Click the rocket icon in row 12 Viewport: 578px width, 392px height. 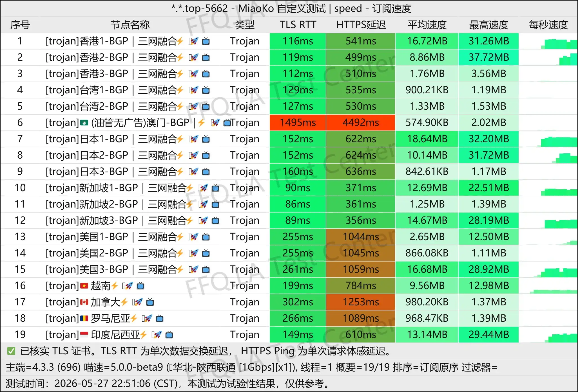(x=204, y=221)
